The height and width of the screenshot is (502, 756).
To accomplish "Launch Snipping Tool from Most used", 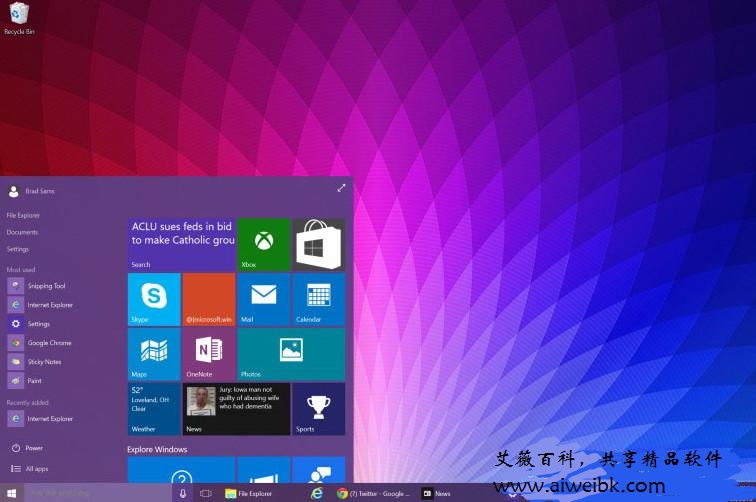I will 37,286.
